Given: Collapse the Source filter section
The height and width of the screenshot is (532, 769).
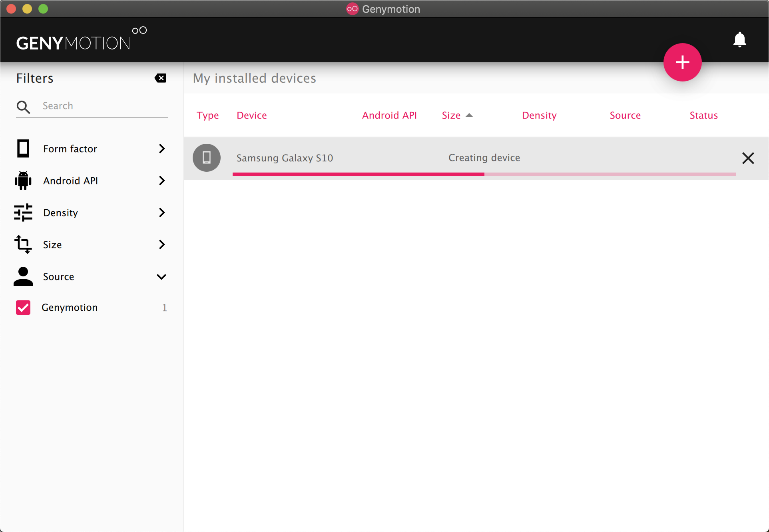Looking at the screenshot, I should (x=161, y=277).
